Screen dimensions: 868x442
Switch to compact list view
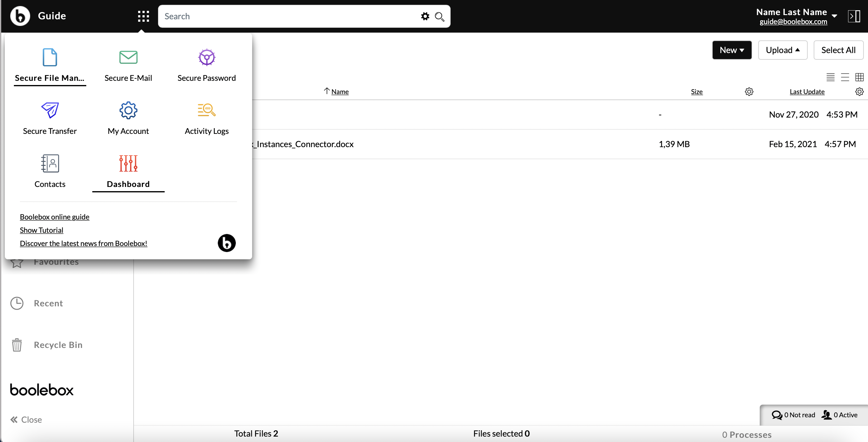pyautogui.click(x=830, y=77)
